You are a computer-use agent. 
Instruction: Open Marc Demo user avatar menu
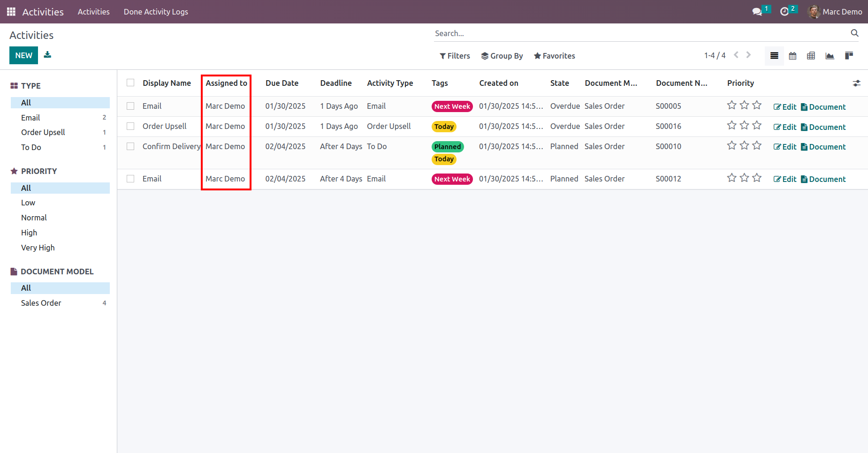[835, 12]
